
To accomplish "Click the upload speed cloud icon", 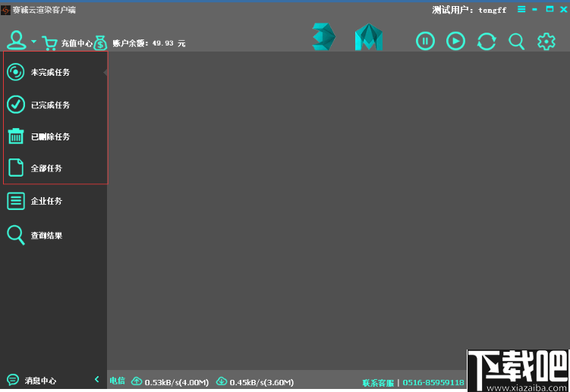I will pyautogui.click(x=137, y=381).
